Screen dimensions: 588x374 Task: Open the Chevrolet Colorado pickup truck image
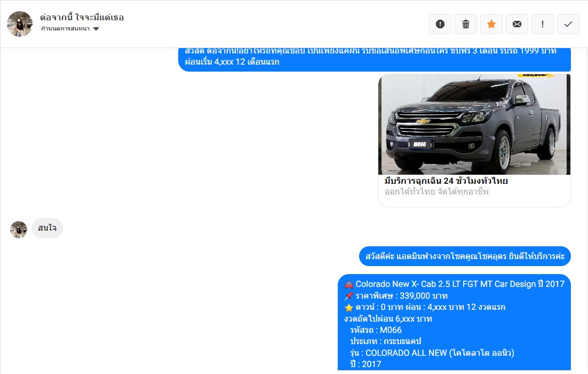[x=474, y=124]
